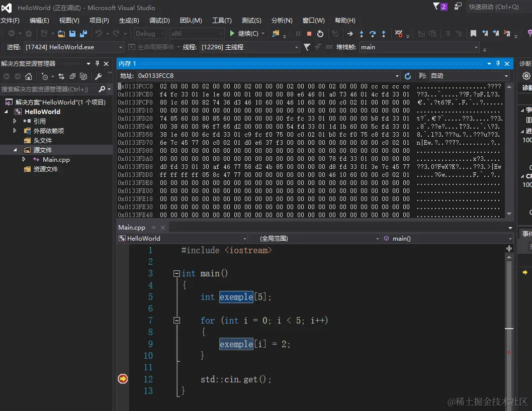Click the Save All icon
Image resolution: width=532 pixels, height=411 pixels.
click(83, 34)
